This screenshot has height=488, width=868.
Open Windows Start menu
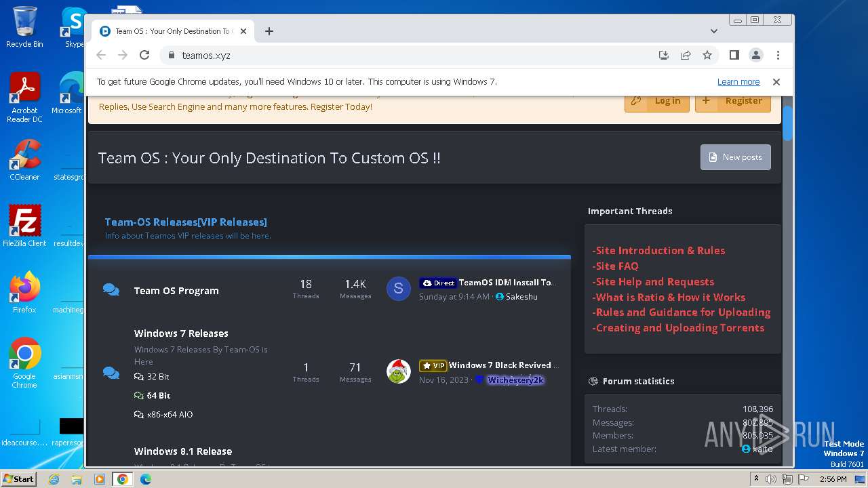pyautogui.click(x=18, y=479)
